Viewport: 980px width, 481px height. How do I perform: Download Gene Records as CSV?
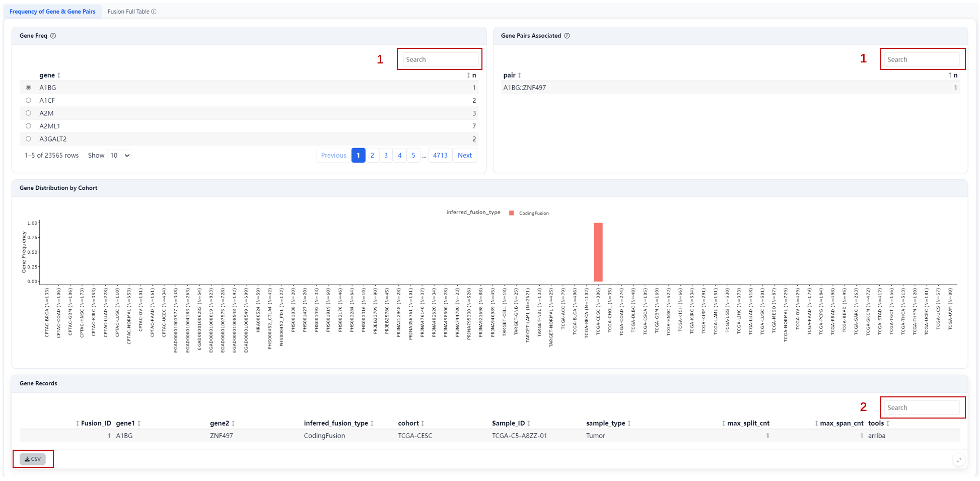[33, 459]
